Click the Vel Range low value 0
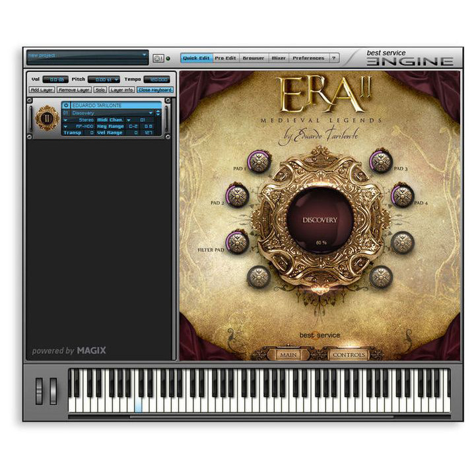 point(136,133)
